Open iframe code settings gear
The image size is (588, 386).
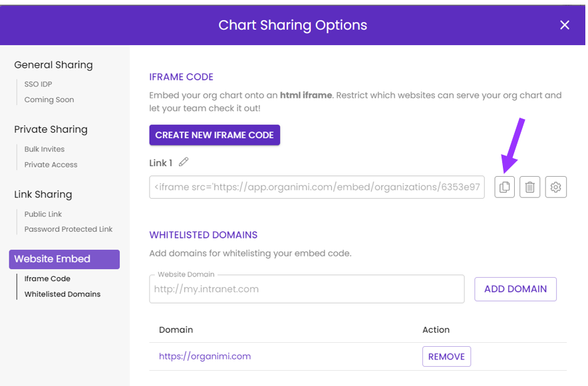[555, 187]
